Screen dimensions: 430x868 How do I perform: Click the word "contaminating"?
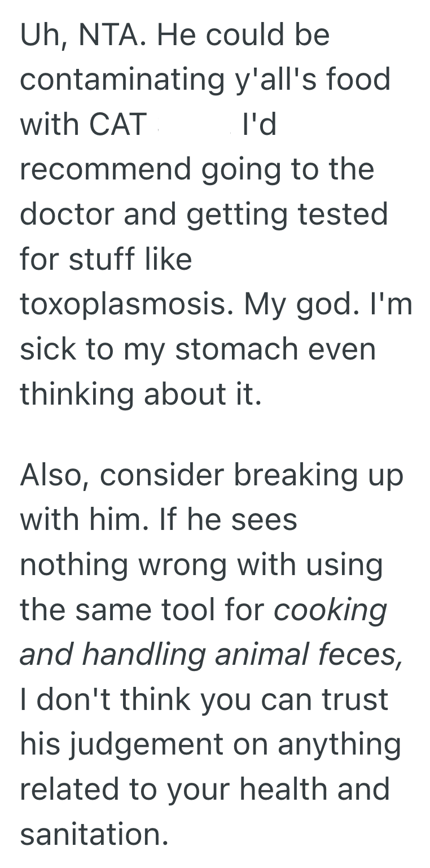point(121,80)
